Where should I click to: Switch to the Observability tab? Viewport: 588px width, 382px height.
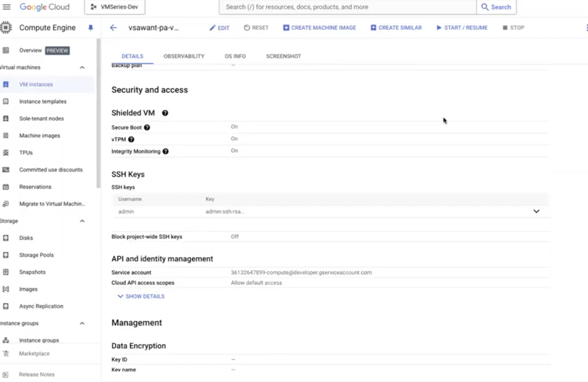pyautogui.click(x=184, y=56)
